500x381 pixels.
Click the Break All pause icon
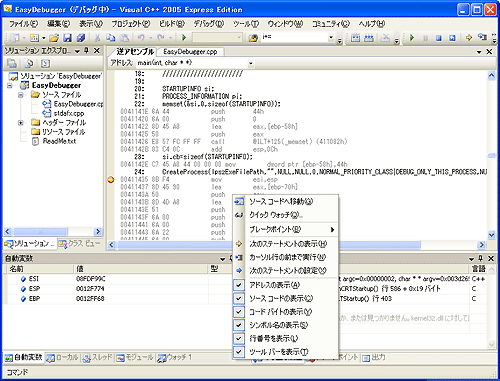click(425, 38)
